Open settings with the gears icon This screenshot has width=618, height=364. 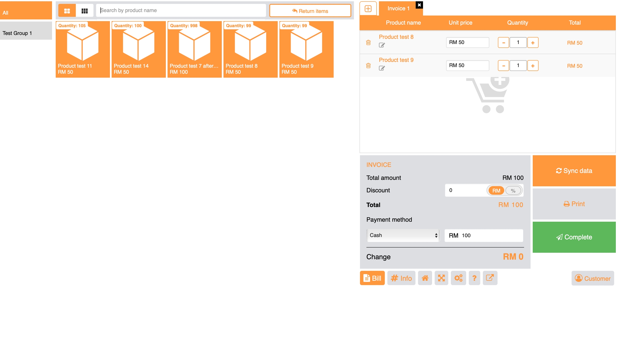coord(458,278)
